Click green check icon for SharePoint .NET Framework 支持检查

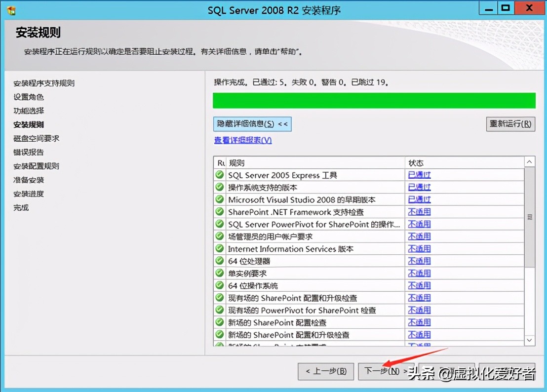click(x=219, y=211)
